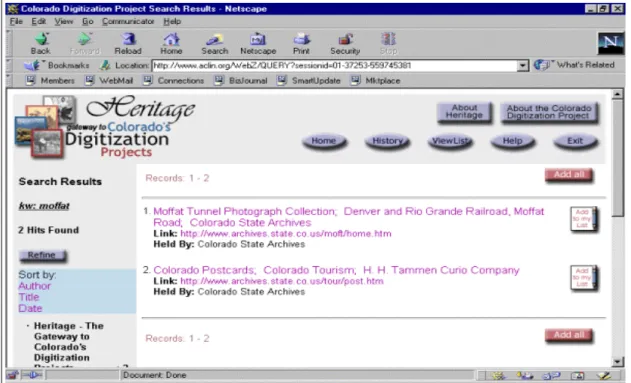Screen dimensions: 631x383
Task: Click the Netscape toolbar icon
Action: coord(258,43)
